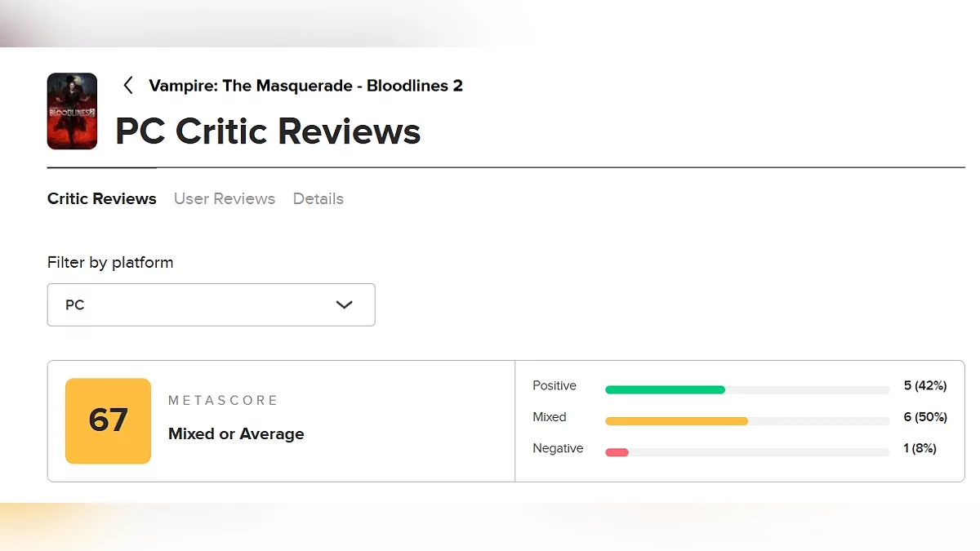Filter by Positive reviews label

(x=555, y=385)
